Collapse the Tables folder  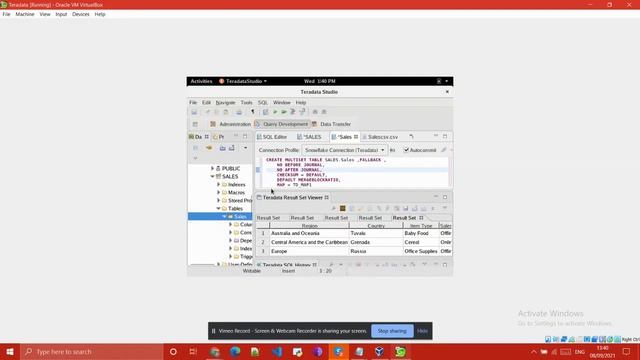218,208
